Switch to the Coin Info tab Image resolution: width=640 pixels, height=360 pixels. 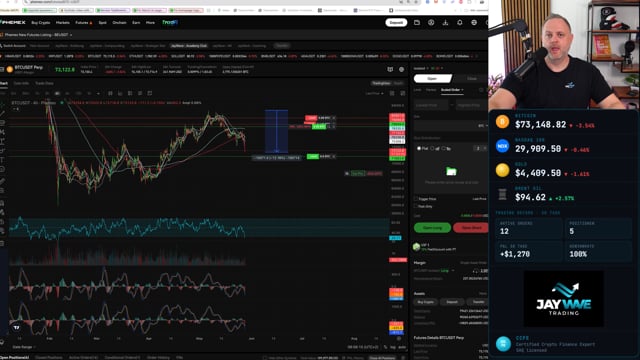(21, 83)
